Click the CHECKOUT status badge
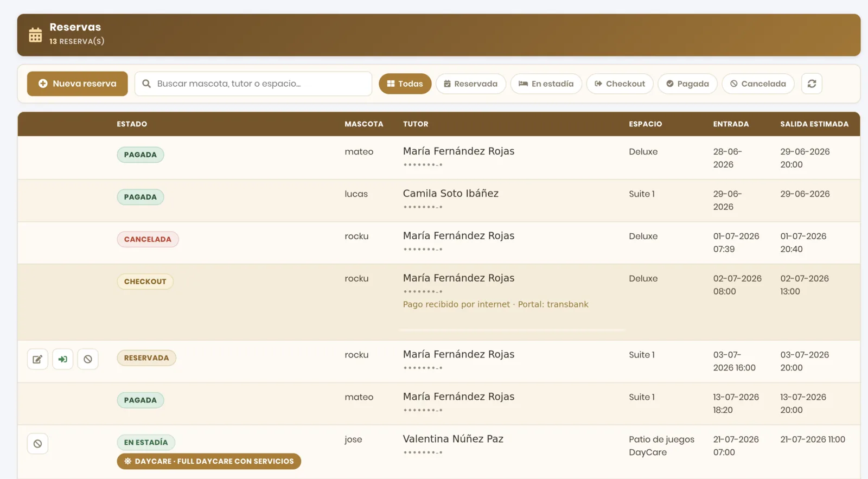868x479 pixels. click(x=145, y=282)
